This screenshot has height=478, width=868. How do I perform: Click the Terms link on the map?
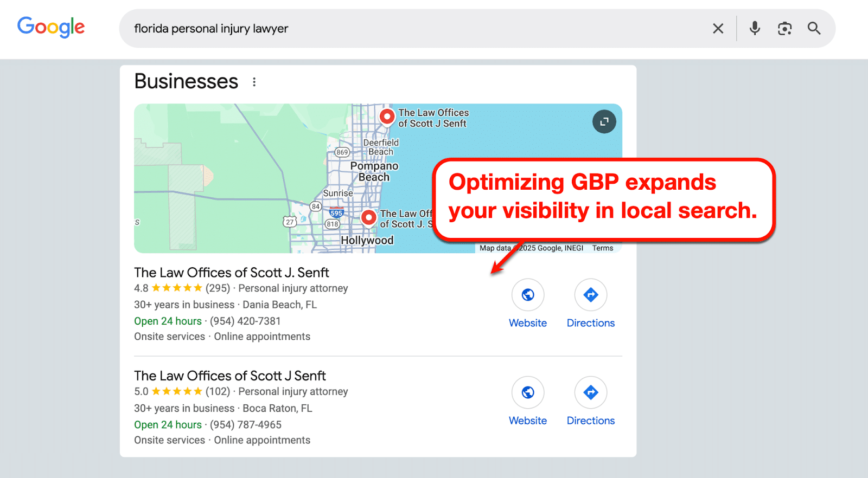coord(603,248)
